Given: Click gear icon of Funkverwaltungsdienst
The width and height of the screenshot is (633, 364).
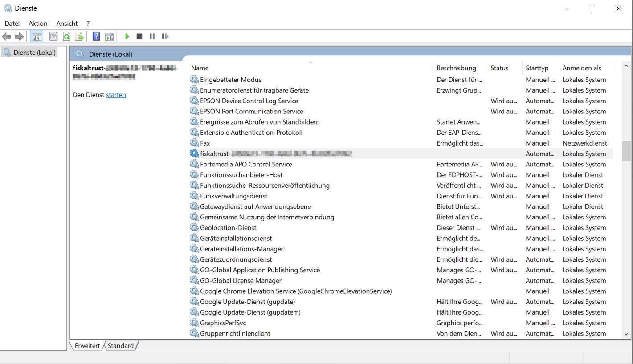Looking at the screenshot, I should click(194, 196).
